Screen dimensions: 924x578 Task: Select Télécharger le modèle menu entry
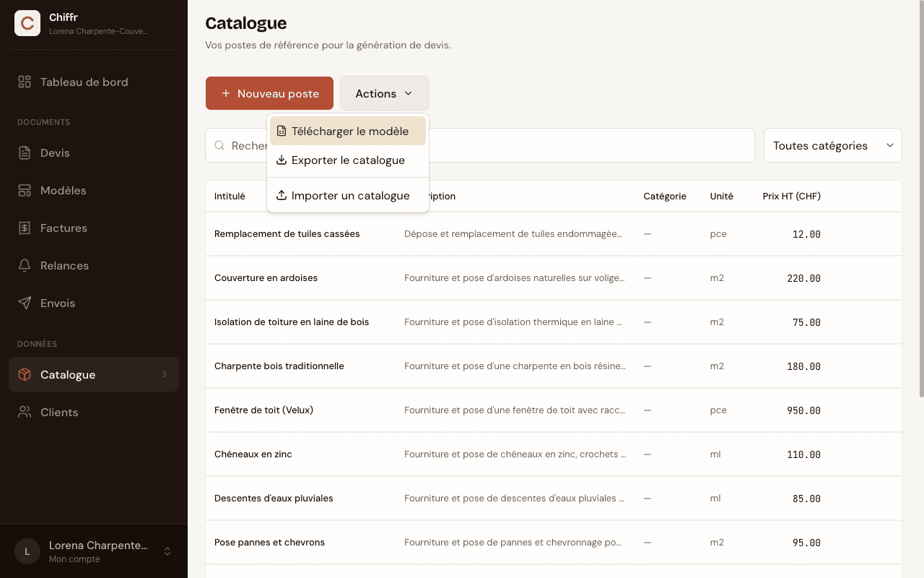(x=348, y=131)
